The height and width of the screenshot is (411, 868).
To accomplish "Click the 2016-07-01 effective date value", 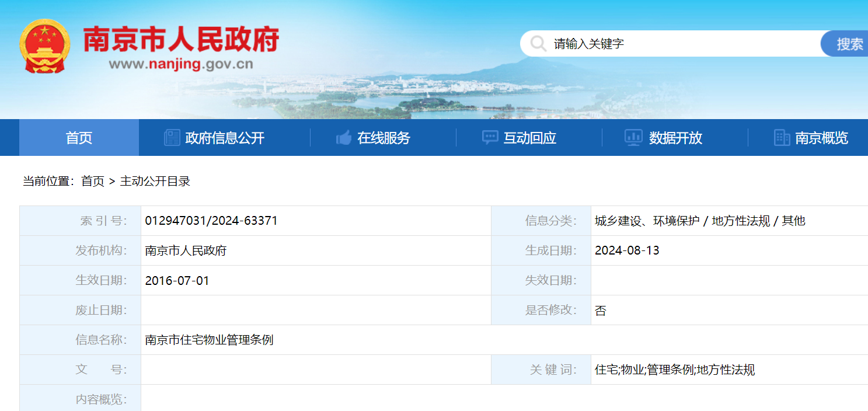I will coord(177,280).
